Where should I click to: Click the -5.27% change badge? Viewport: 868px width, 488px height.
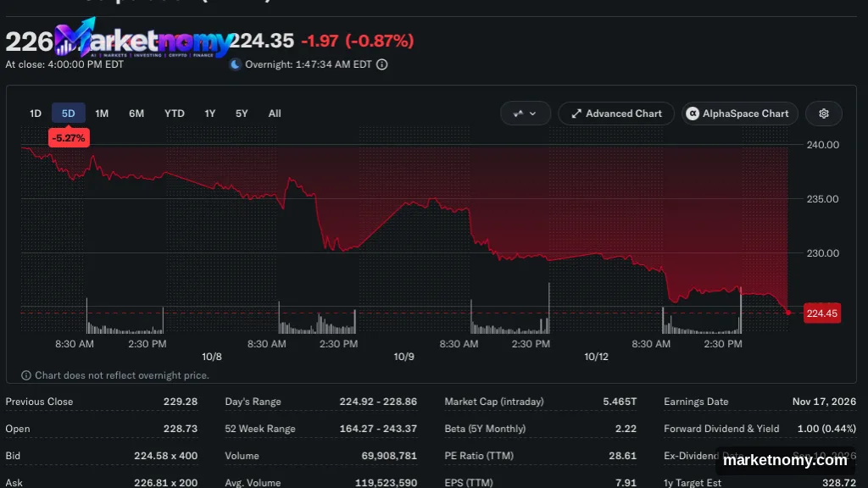click(x=69, y=138)
